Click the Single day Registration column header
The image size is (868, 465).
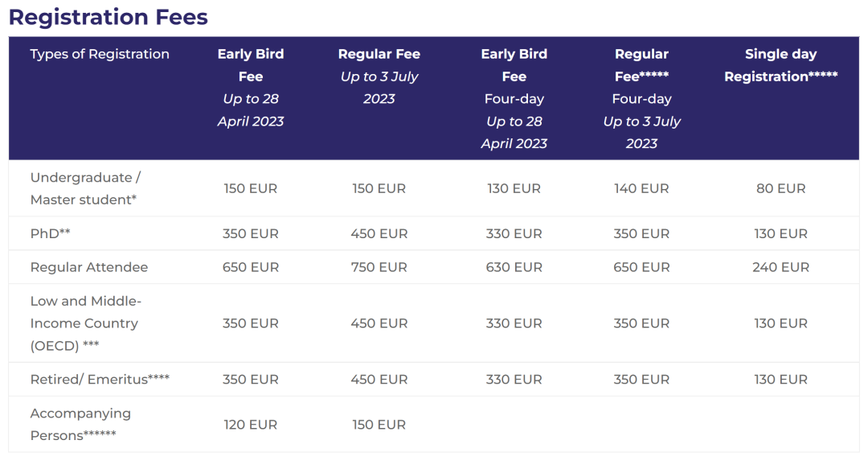pyautogui.click(x=780, y=65)
